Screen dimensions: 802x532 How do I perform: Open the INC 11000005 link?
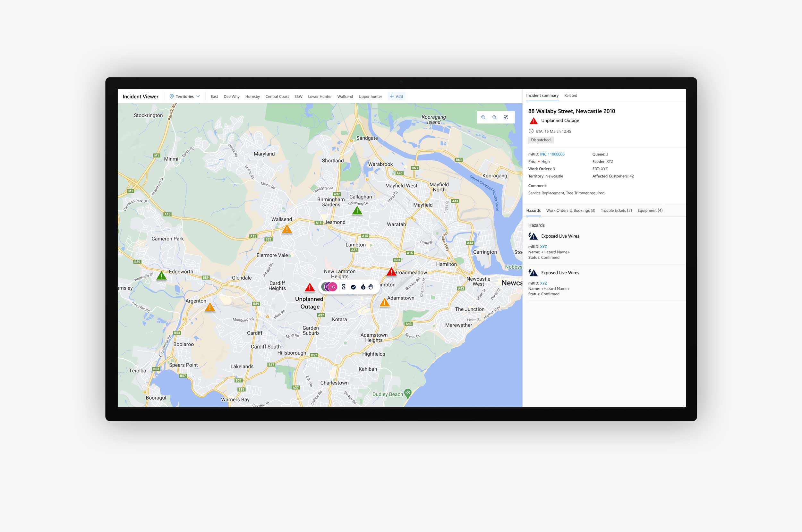pyautogui.click(x=552, y=154)
